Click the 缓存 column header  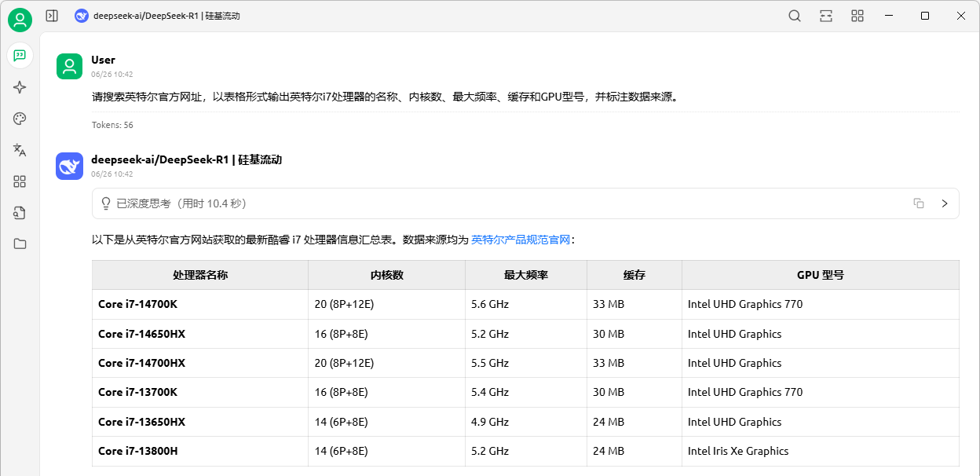point(634,275)
